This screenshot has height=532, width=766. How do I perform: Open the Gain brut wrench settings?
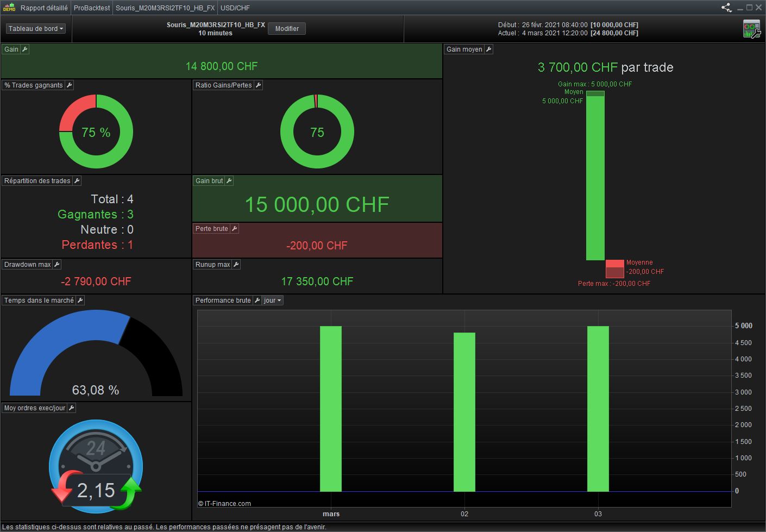click(229, 181)
